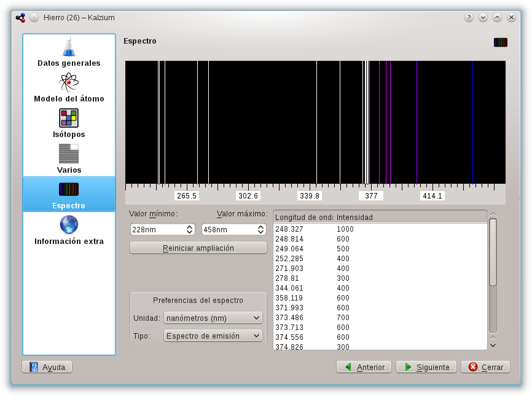The width and height of the screenshot is (532, 397).
Task: Click the 377 axis label
Action: (371, 196)
